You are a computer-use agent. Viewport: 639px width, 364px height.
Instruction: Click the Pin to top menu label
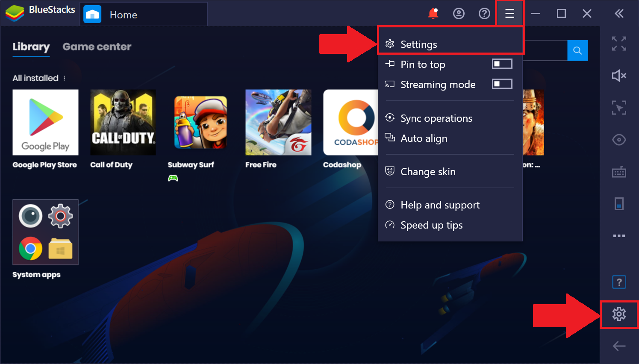[x=423, y=65]
